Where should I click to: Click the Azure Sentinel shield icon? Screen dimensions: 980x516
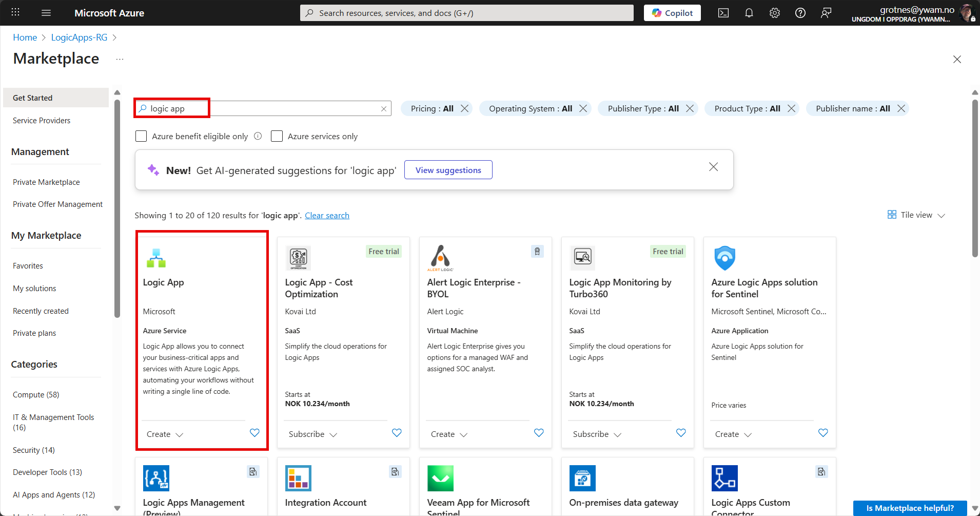(x=724, y=258)
